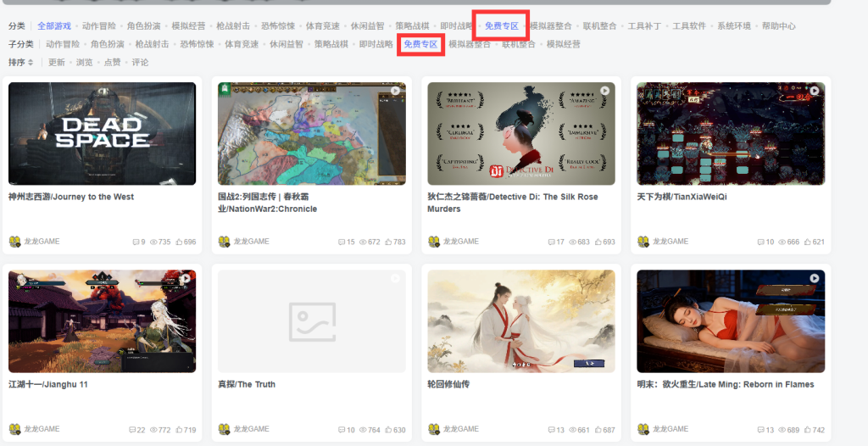This screenshot has width=868, height=446.
Task: Click the video play badge on 国战2 thumbnail
Action: click(x=395, y=91)
